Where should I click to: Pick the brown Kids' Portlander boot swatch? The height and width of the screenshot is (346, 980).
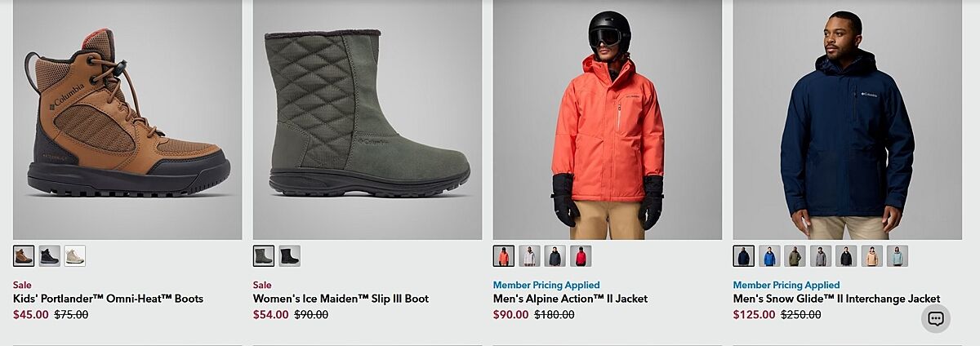tap(24, 256)
